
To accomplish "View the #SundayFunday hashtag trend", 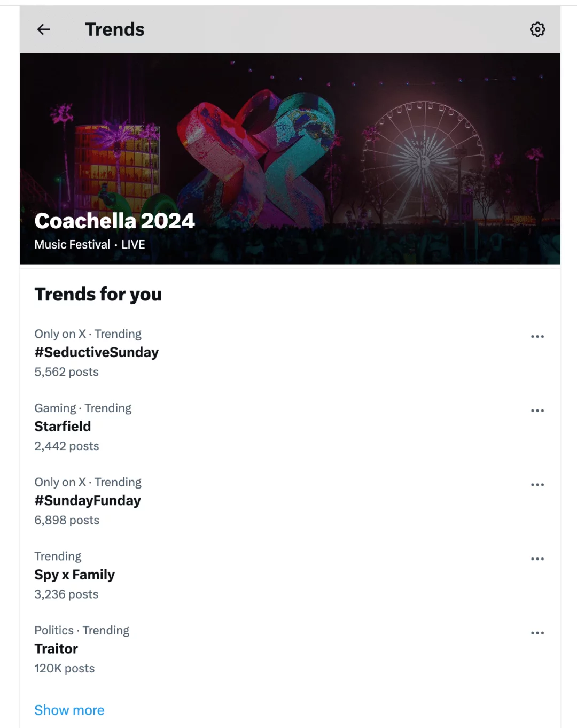I will pos(88,501).
